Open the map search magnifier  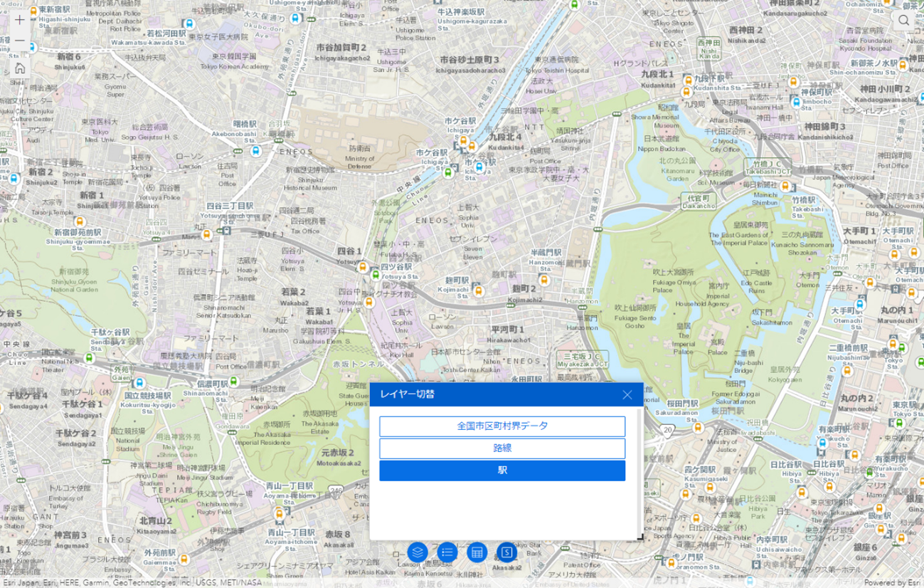tap(903, 20)
